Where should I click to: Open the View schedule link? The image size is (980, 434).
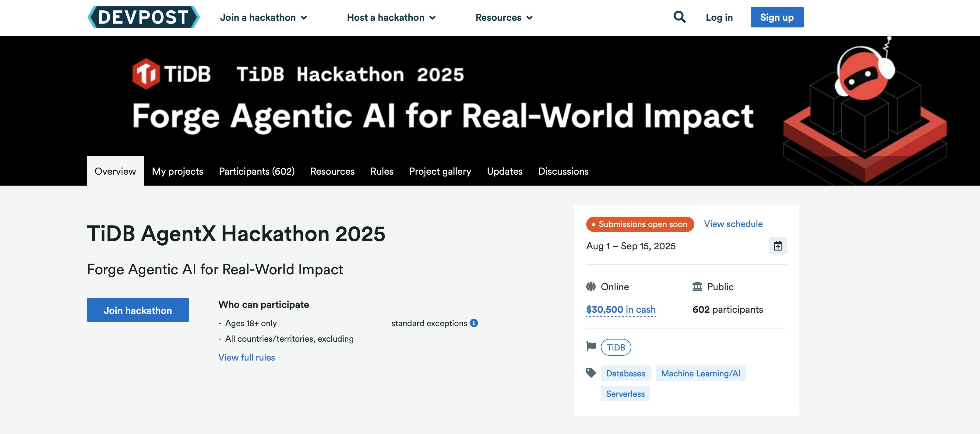pos(733,224)
